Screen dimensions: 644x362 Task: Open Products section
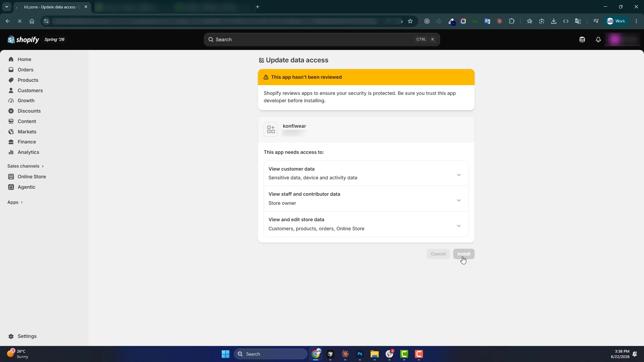tap(28, 80)
